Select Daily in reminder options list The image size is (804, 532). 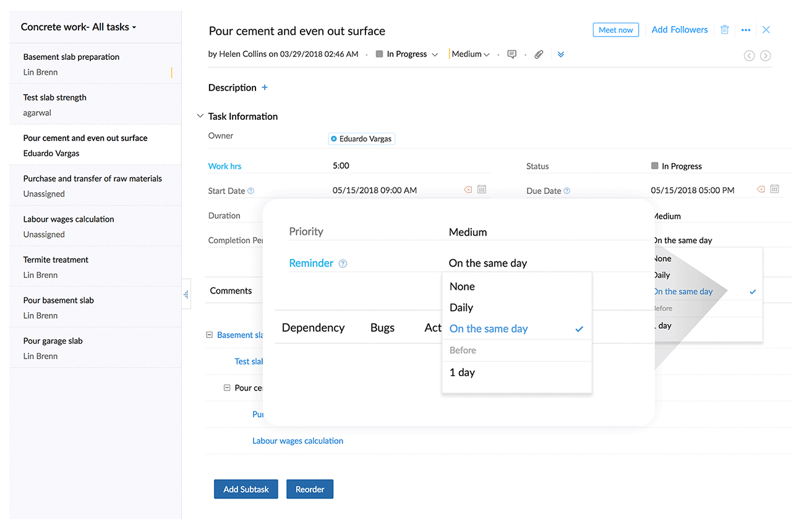[x=461, y=308]
